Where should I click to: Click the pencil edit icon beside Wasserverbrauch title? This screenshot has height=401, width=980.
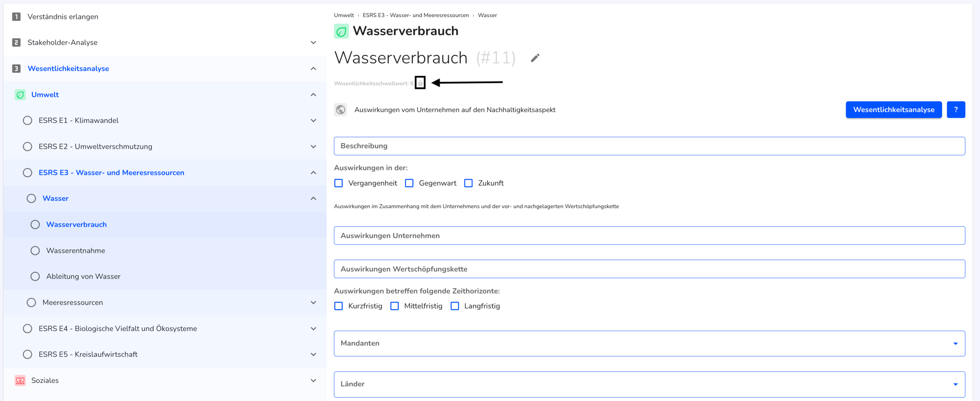tap(535, 58)
